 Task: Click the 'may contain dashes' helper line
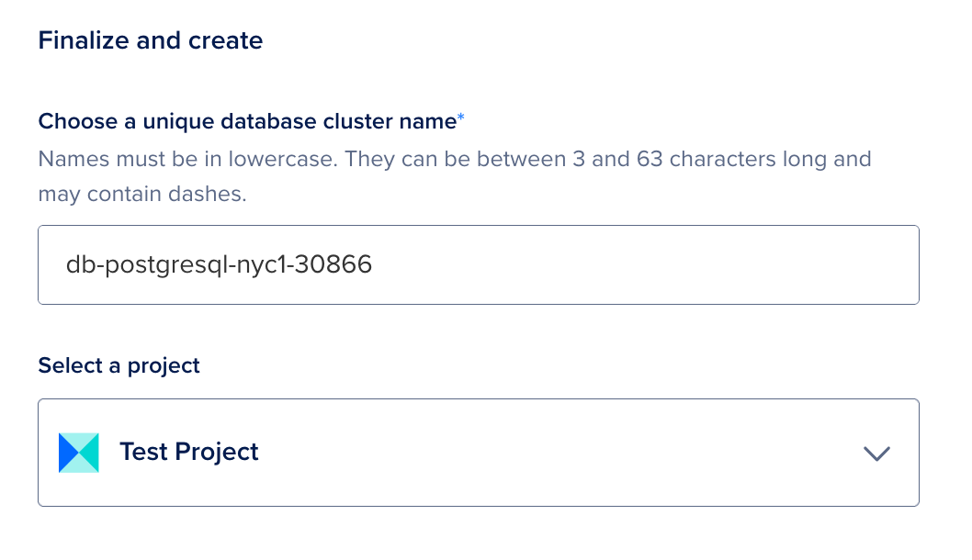click(x=142, y=195)
